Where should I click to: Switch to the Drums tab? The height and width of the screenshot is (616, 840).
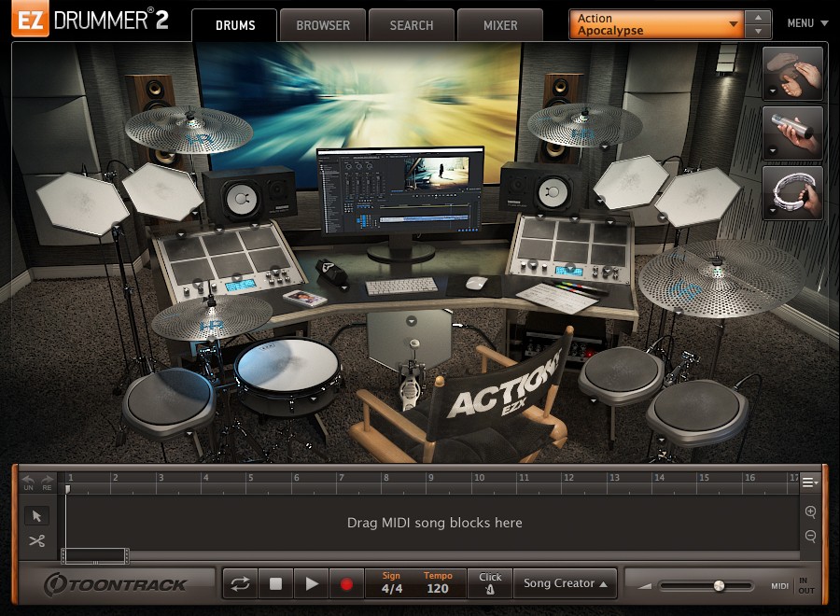pyautogui.click(x=234, y=25)
